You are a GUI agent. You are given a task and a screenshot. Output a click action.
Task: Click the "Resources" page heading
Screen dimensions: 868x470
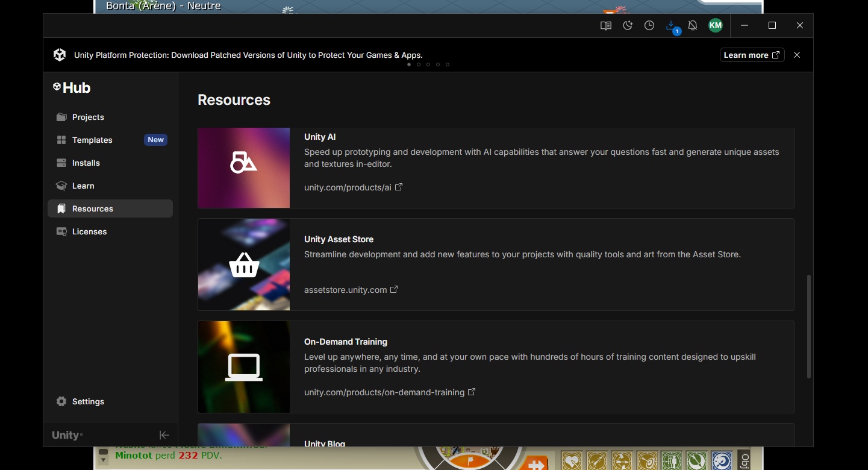pyautogui.click(x=234, y=100)
